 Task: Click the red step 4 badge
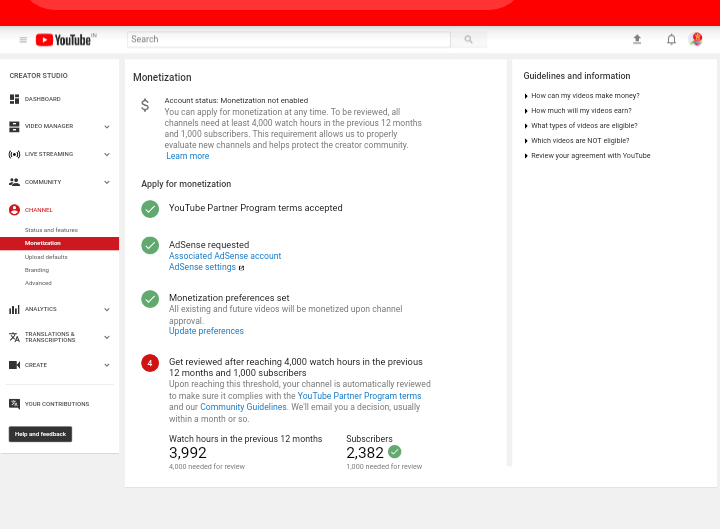[x=150, y=363]
